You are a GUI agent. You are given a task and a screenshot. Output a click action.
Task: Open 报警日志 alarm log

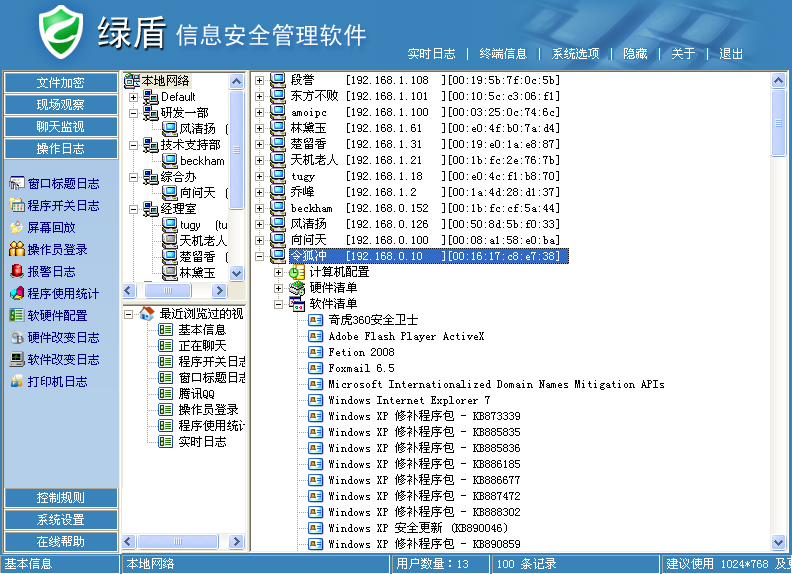[42, 271]
